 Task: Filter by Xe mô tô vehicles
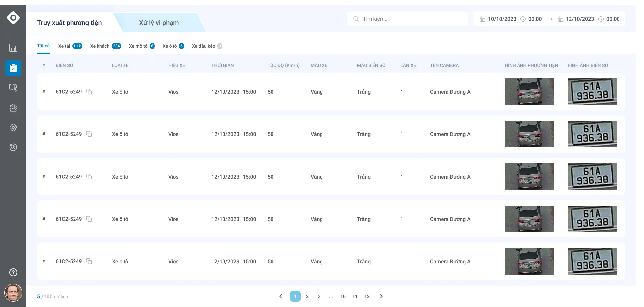[x=142, y=46]
